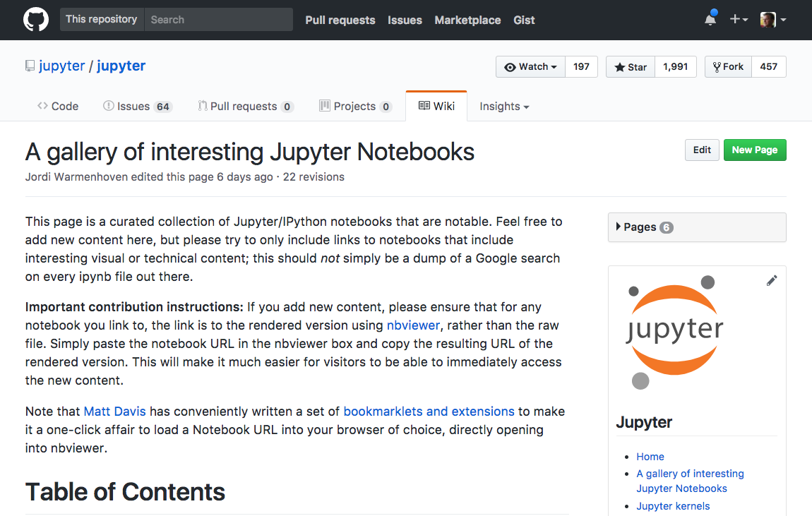Click the Jupyter sidebar heading
The height and width of the screenshot is (516, 812).
[644, 422]
